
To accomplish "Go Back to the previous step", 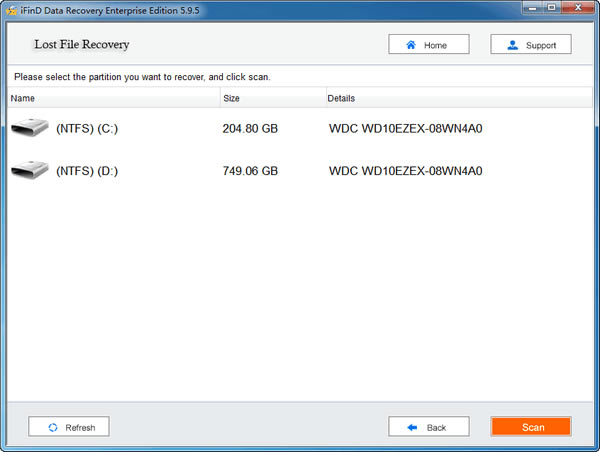I will tap(429, 427).
